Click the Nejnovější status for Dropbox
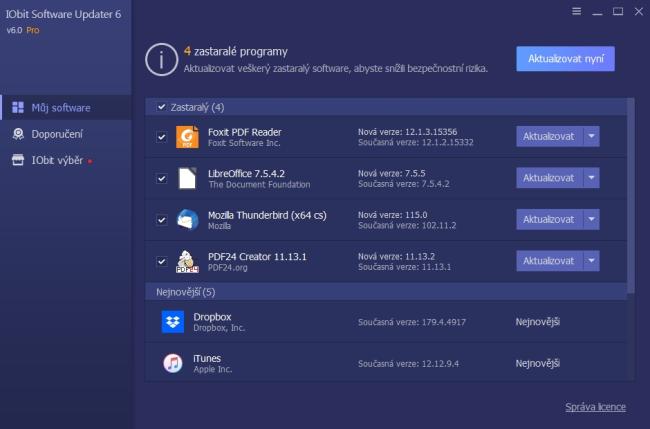 pos(538,322)
